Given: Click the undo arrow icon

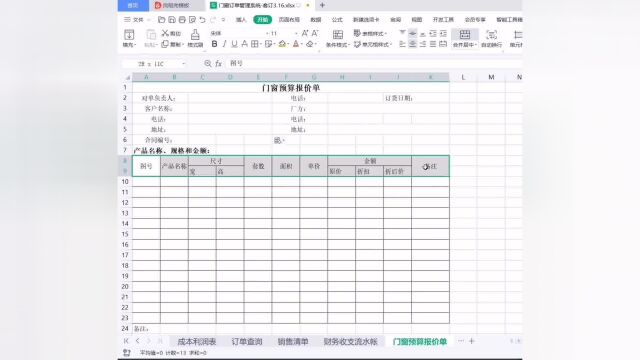Looking at the screenshot, I should pos(202,19).
